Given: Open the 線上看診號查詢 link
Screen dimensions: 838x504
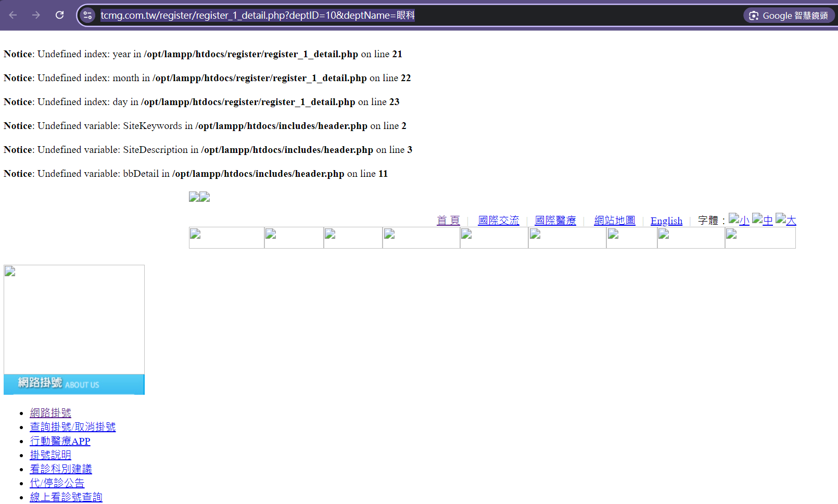Looking at the screenshot, I should tap(66, 497).
